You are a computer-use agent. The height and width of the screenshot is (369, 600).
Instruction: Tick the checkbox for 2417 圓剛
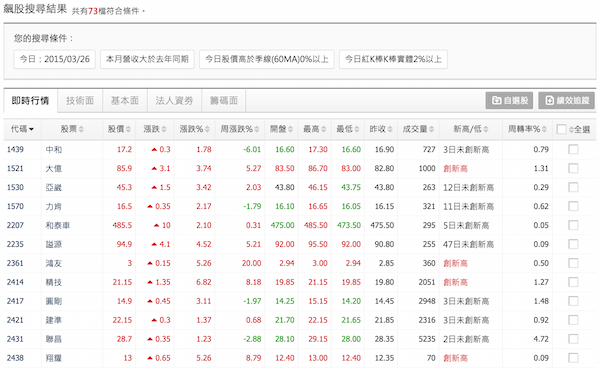tap(573, 301)
